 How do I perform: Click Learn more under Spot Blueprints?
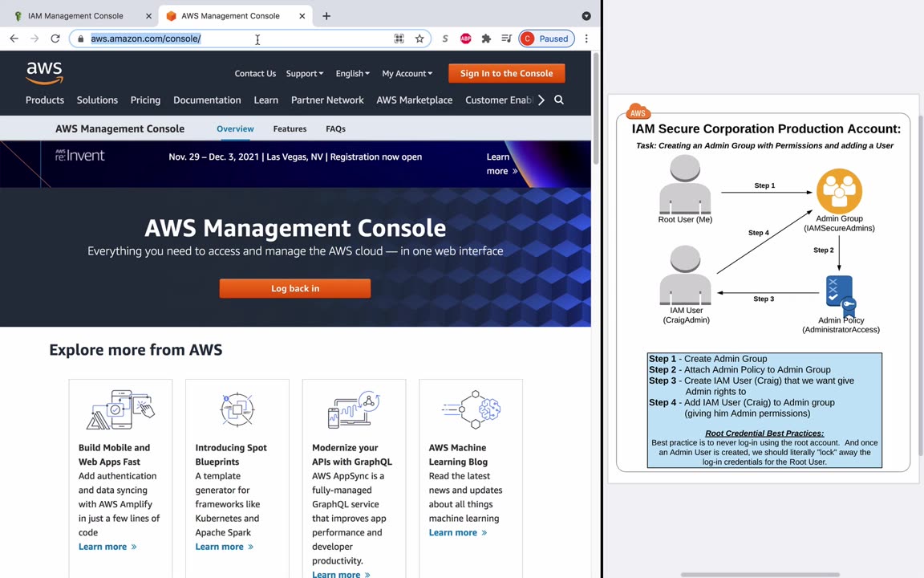(x=224, y=547)
